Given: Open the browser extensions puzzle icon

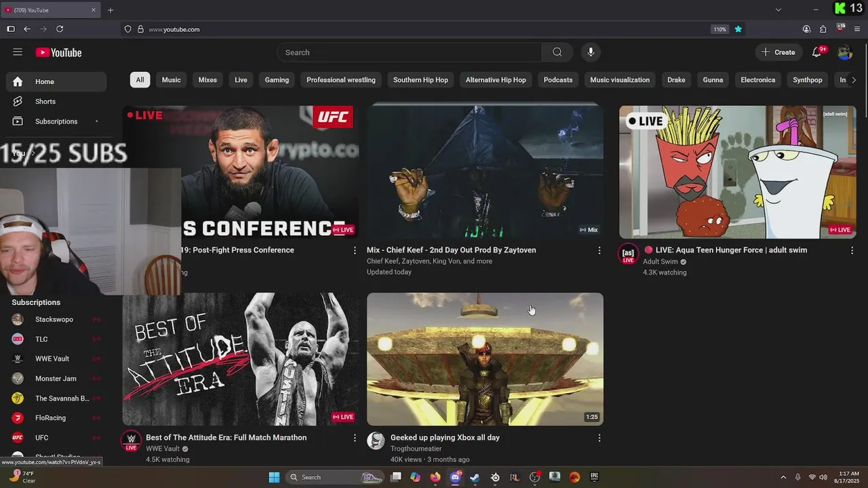Looking at the screenshot, I should pyautogui.click(x=823, y=29).
